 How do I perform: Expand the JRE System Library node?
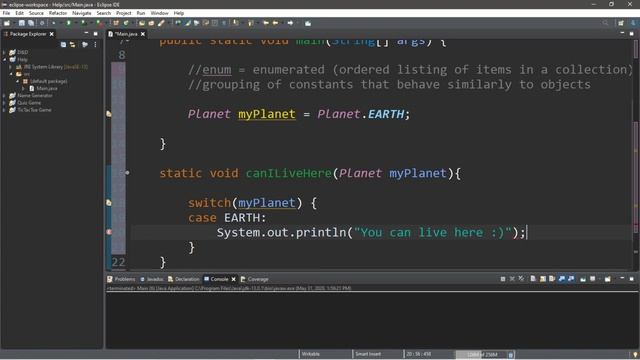(11, 67)
